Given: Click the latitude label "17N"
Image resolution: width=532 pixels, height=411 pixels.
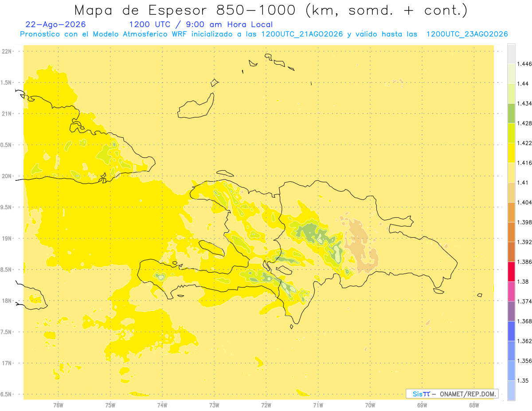Looking at the screenshot, I should 7,363.
